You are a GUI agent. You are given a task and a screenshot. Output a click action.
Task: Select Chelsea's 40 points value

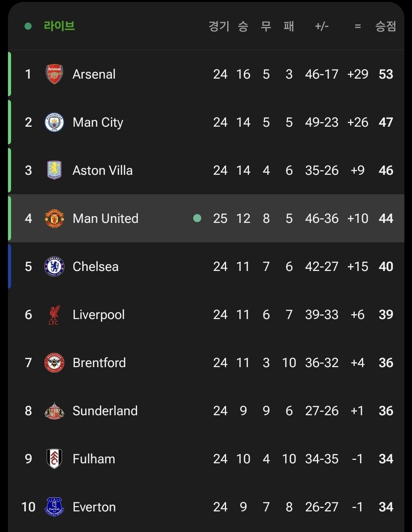pos(386,266)
